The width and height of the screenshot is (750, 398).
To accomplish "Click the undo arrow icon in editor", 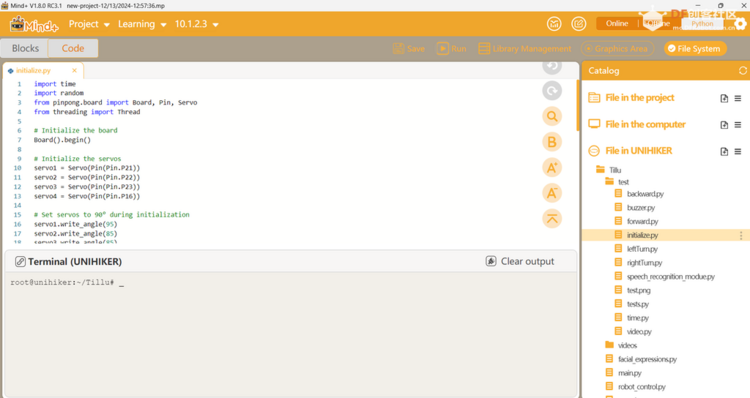I will point(552,66).
